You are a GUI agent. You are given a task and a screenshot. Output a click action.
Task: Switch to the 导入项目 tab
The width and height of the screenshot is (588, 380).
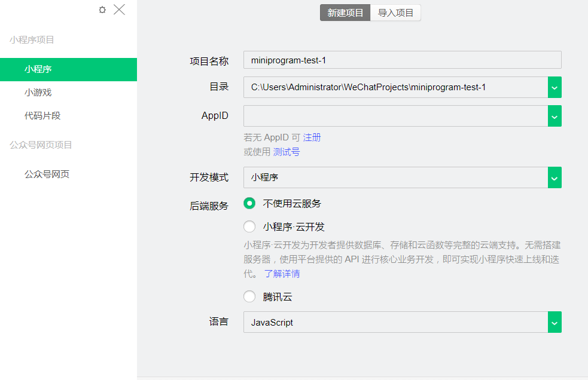tap(395, 12)
